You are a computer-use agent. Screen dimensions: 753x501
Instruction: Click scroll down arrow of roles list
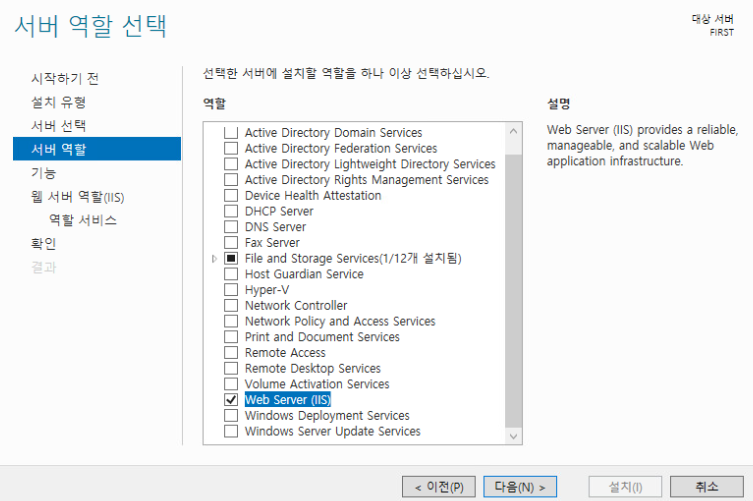pyautogui.click(x=513, y=436)
